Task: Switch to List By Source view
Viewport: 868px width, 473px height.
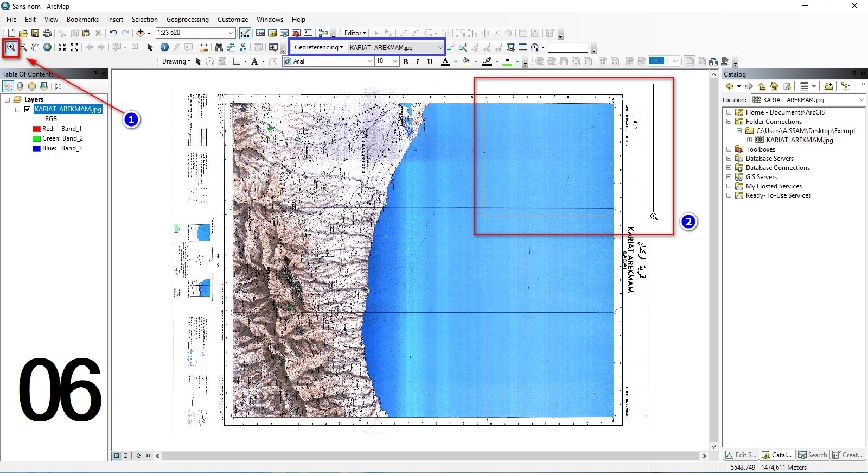Action: tap(20, 86)
